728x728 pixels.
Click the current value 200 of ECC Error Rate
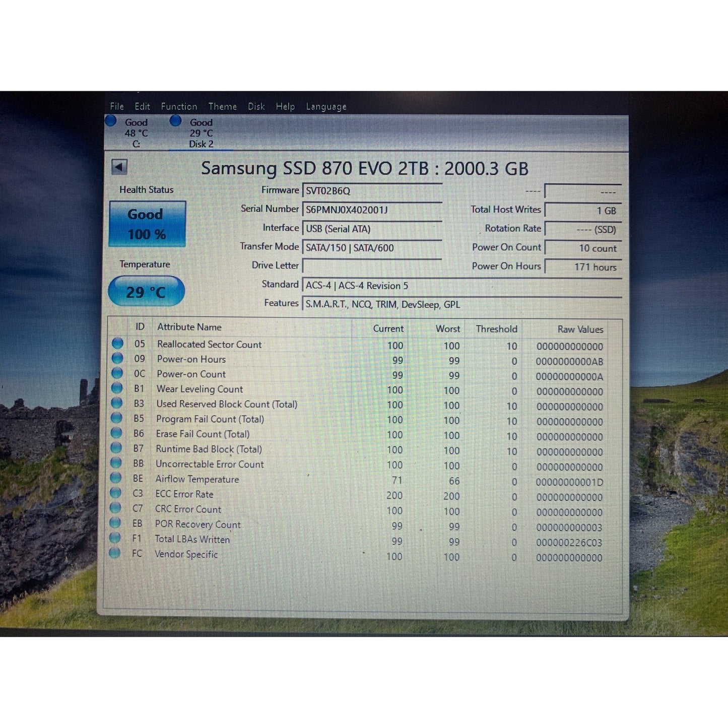click(x=394, y=495)
